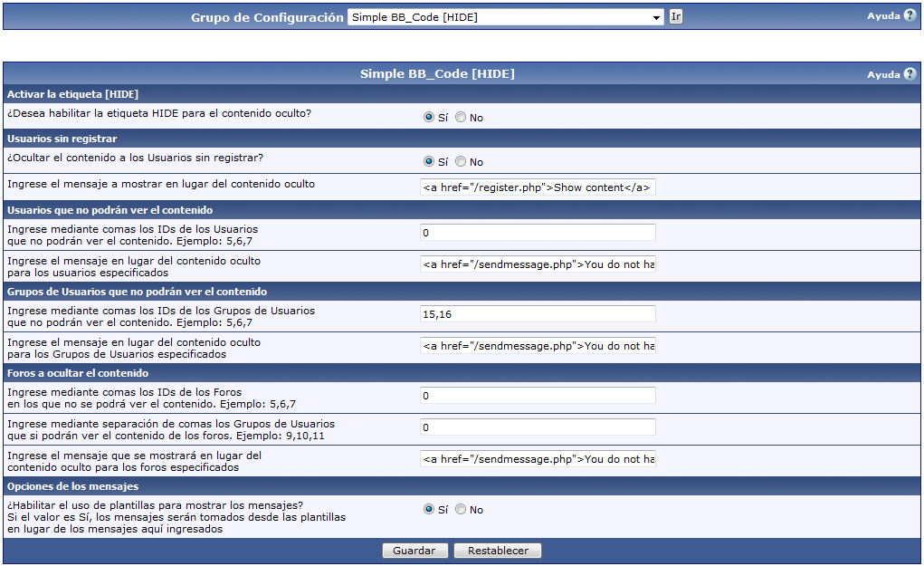
Task: Select Sí for enabling the HIDE tag
Action: (x=429, y=117)
